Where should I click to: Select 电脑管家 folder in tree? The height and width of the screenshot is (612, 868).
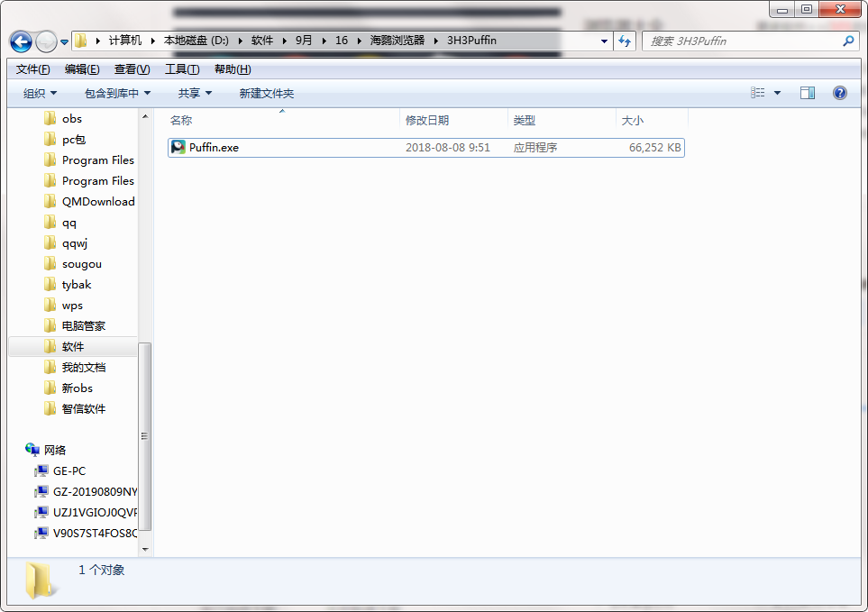83,326
